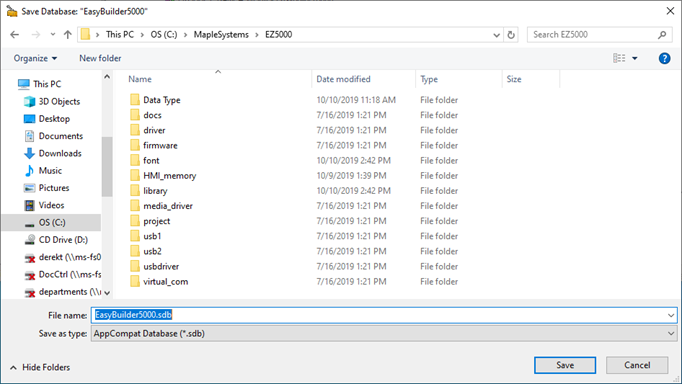
Task: Click This PC in address breadcrumb
Action: tap(120, 34)
